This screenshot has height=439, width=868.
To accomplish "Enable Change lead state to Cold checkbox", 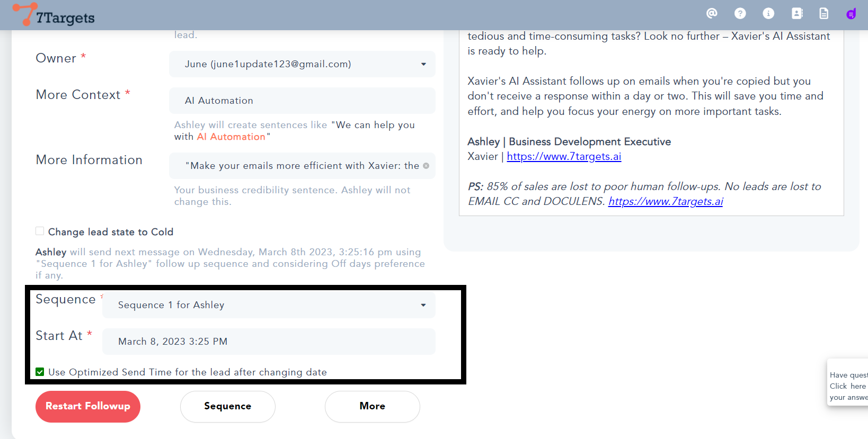I will click(40, 231).
